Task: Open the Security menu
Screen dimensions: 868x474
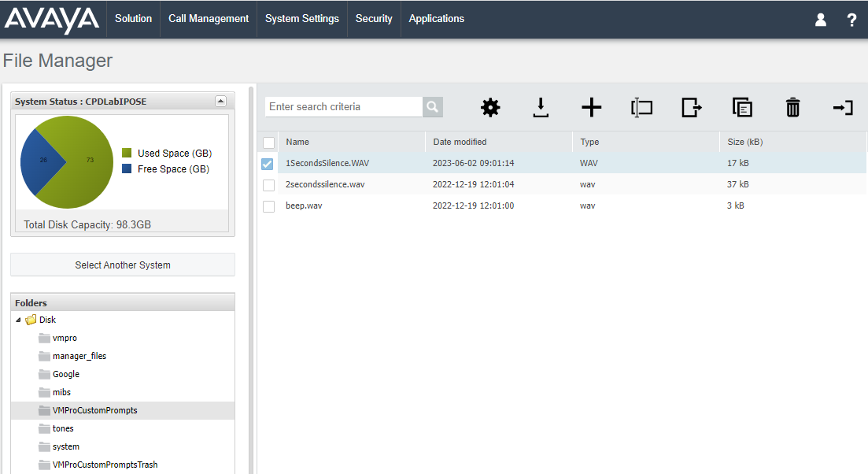Action: 374,19
